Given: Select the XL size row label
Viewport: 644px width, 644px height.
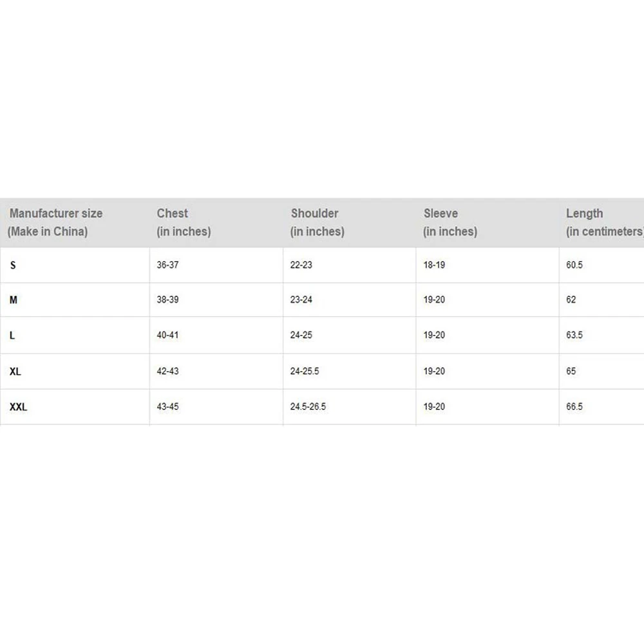Looking at the screenshot, I should coord(15,372).
